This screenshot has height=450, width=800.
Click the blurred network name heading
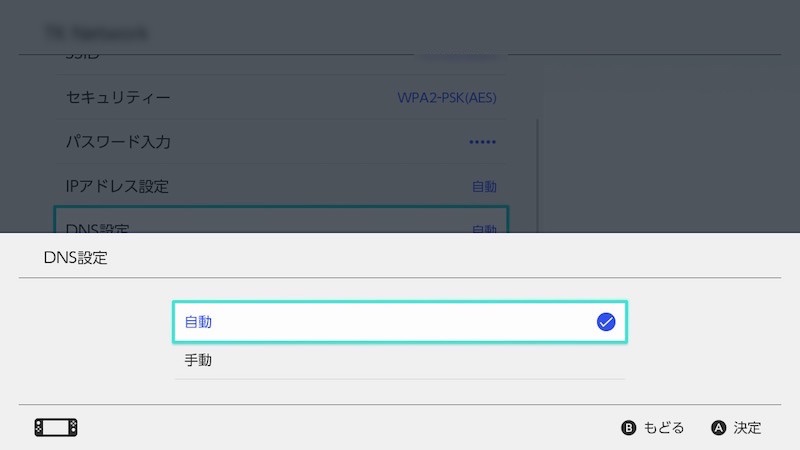(96, 33)
